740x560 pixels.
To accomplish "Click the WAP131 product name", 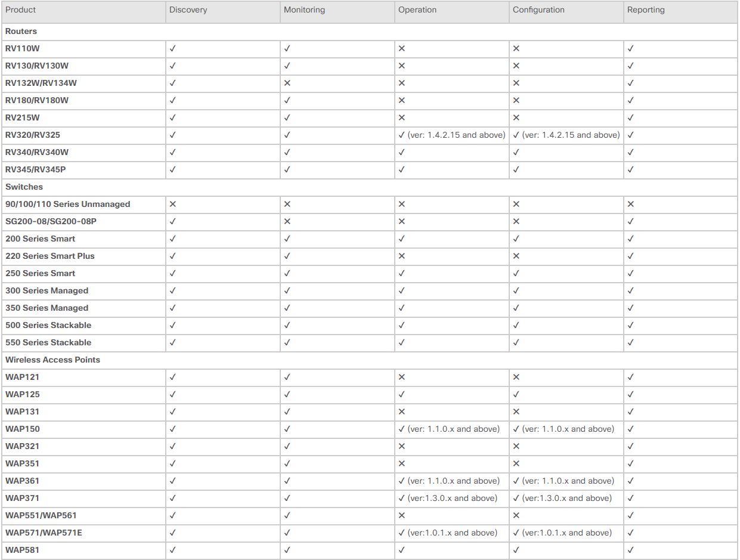I will (22, 412).
